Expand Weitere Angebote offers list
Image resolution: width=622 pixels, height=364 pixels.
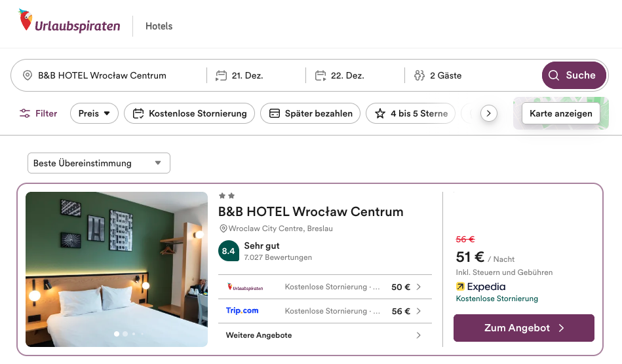click(x=324, y=335)
